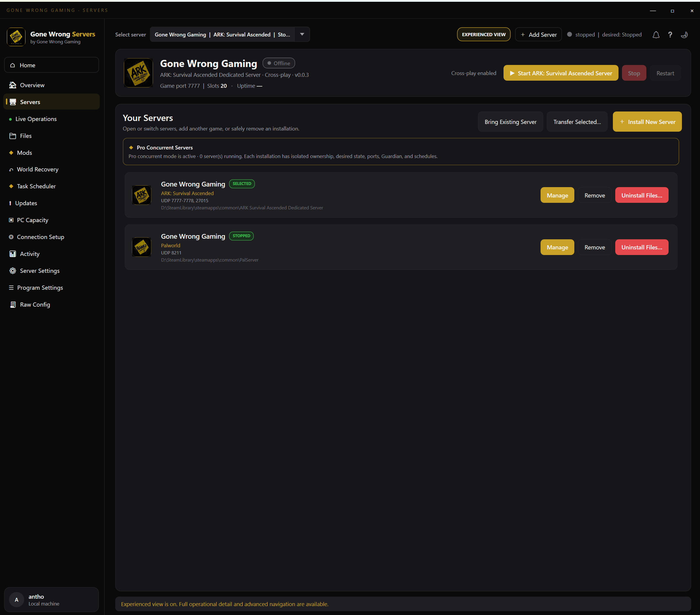The width and height of the screenshot is (700, 615).
Task: Click the Pro Concurrent Servers banner title
Action: point(165,147)
